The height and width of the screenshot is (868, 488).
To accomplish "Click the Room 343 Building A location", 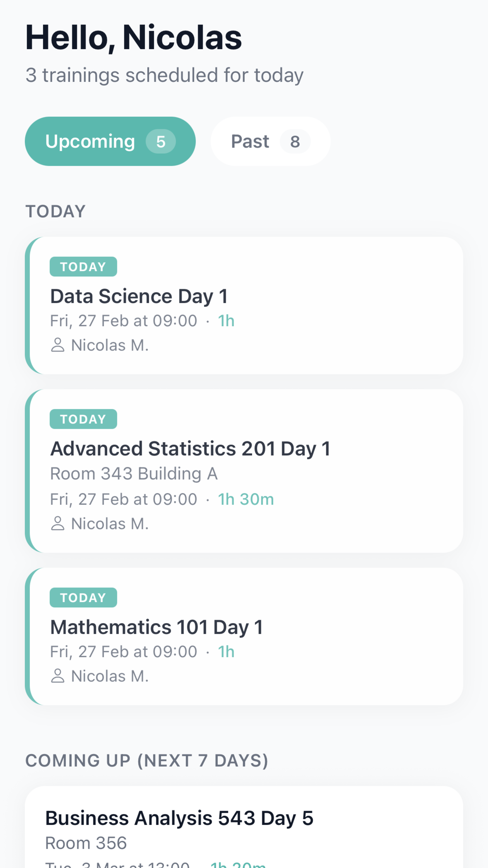I will 134,474.
